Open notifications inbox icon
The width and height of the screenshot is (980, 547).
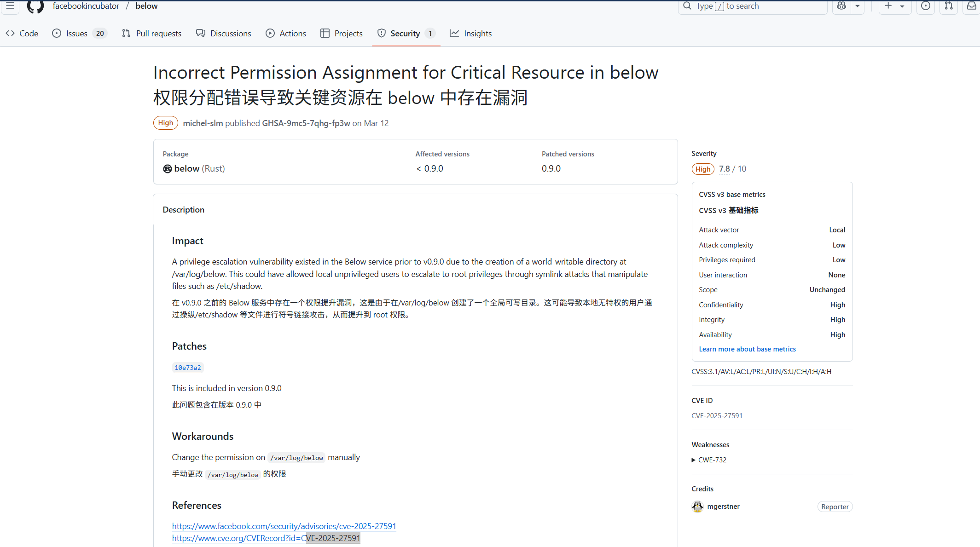(x=971, y=6)
